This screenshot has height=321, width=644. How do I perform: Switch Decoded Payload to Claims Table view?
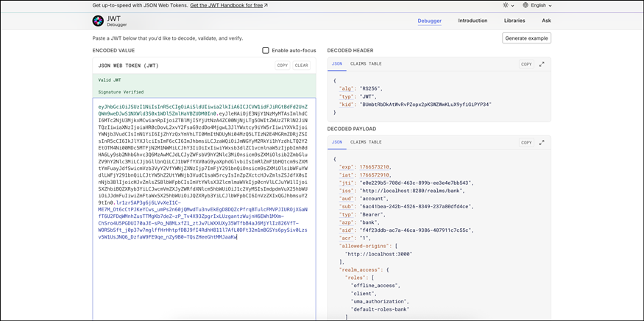point(366,142)
